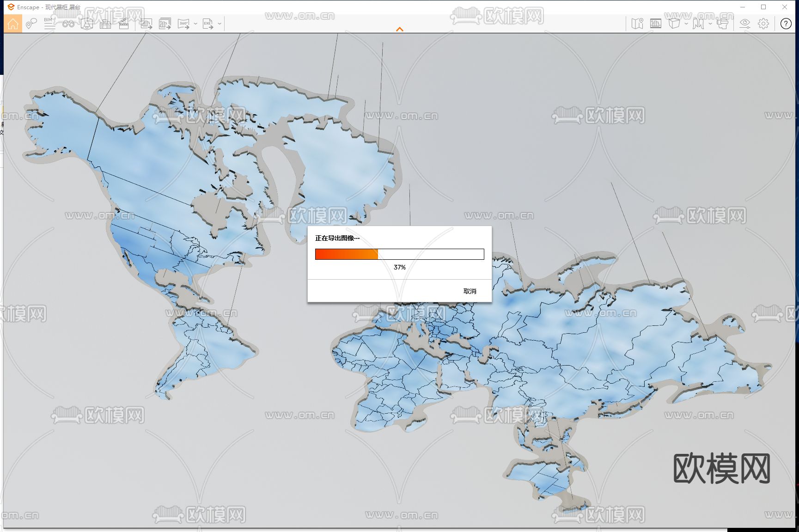Open the BIM info panel

coord(49,24)
